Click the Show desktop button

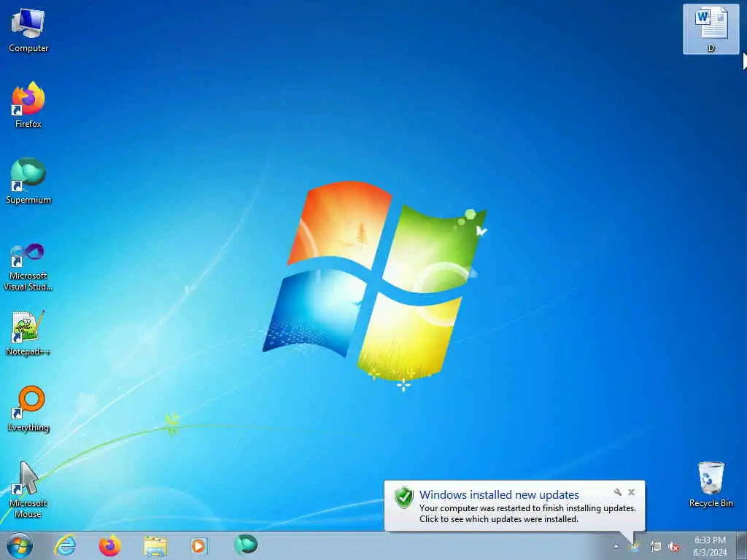(742, 545)
